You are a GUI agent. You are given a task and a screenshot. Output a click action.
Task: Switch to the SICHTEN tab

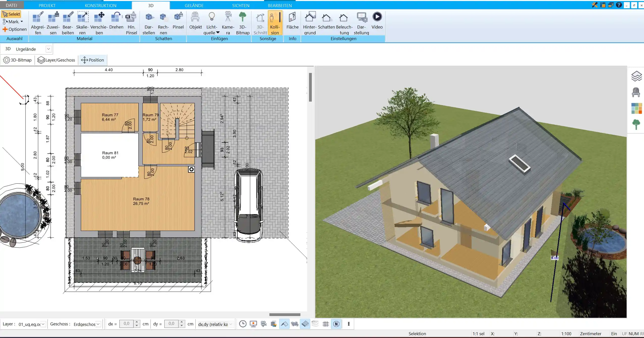click(x=241, y=5)
